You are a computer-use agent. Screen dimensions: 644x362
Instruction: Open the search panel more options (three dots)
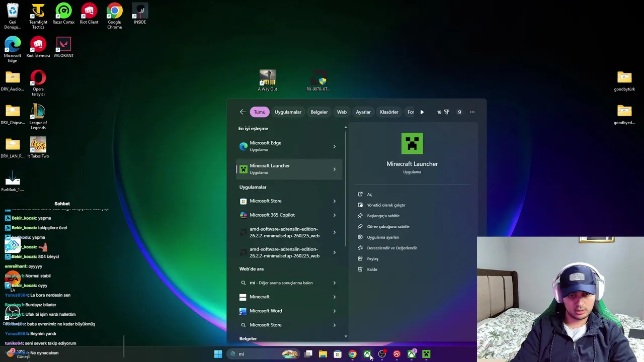pyautogui.click(x=472, y=112)
